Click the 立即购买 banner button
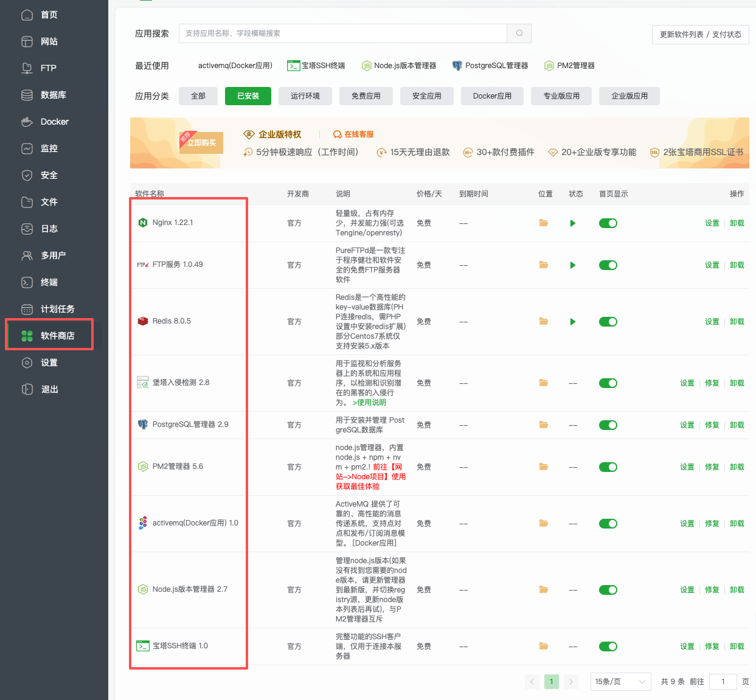The height and width of the screenshot is (700, 756). coord(201,143)
